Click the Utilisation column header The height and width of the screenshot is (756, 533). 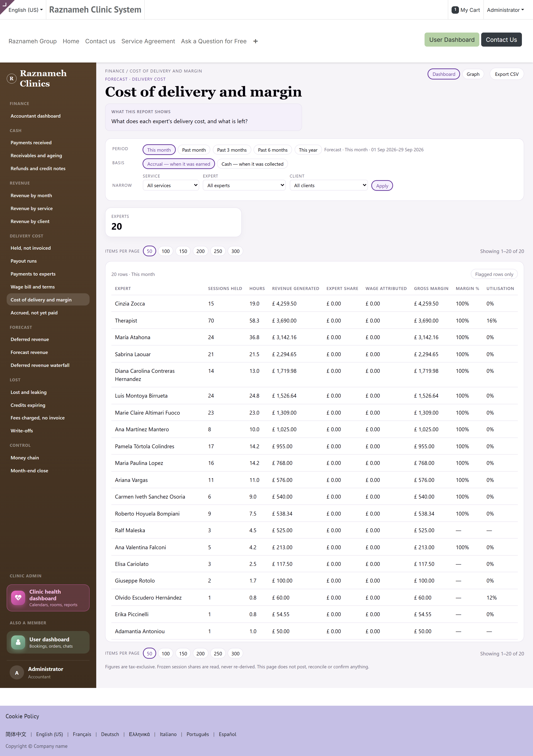[x=500, y=288]
